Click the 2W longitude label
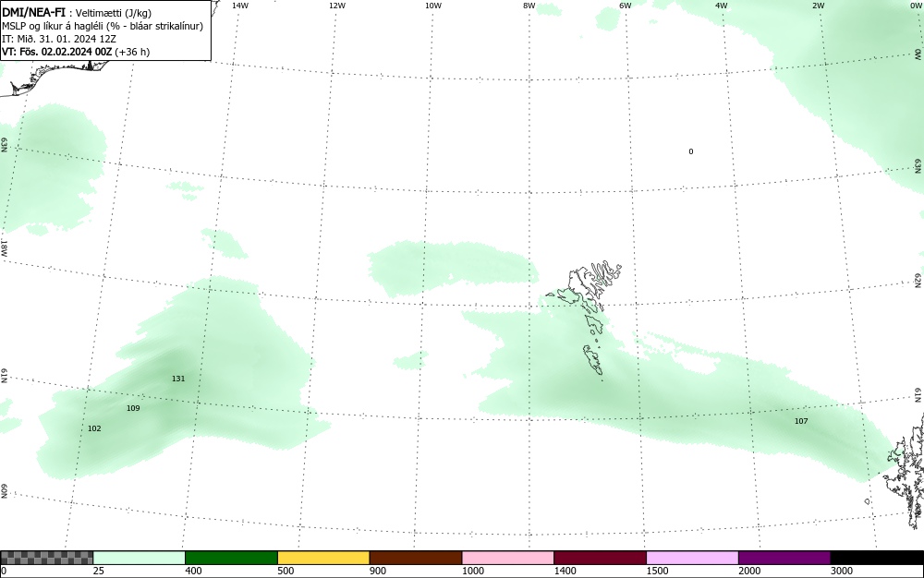Viewport: 924px width, 578px height. (x=818, y=6)
